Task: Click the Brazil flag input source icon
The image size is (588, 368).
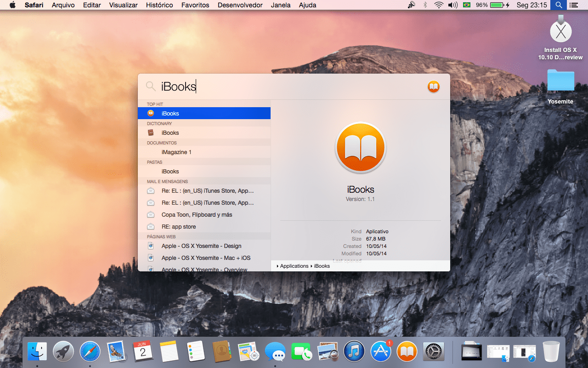Action: (467, 5)
